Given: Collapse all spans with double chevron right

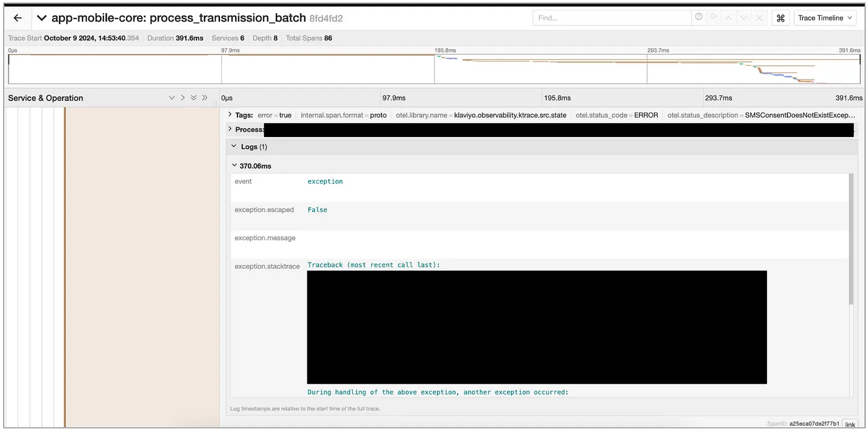Looking at the screenshot, I should (205, 98).
